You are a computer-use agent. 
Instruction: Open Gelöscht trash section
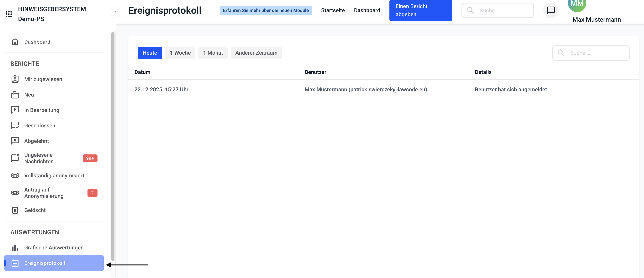coord(35,210)
